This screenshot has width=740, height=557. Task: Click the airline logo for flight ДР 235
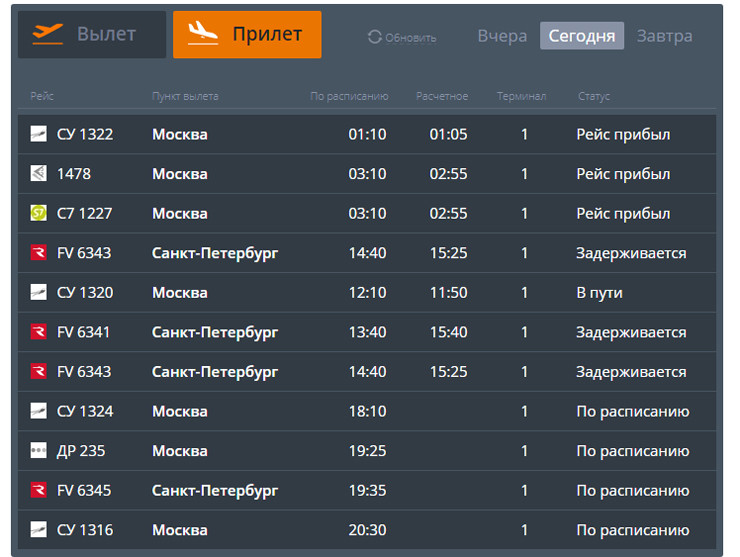(39, 451)
